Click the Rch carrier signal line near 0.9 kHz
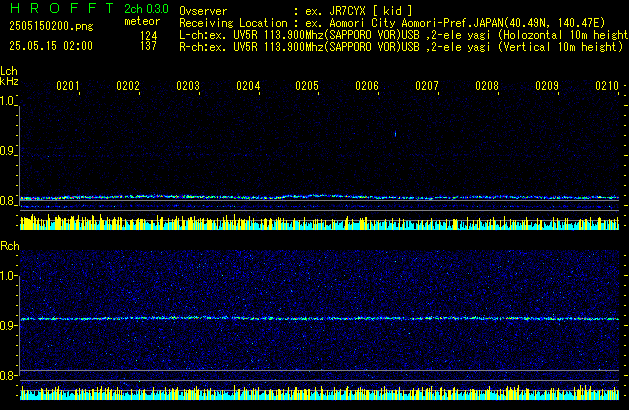Image resolution: width=629 pixels, height=410 pixels. pyautogui.click(x=319, y=319)
